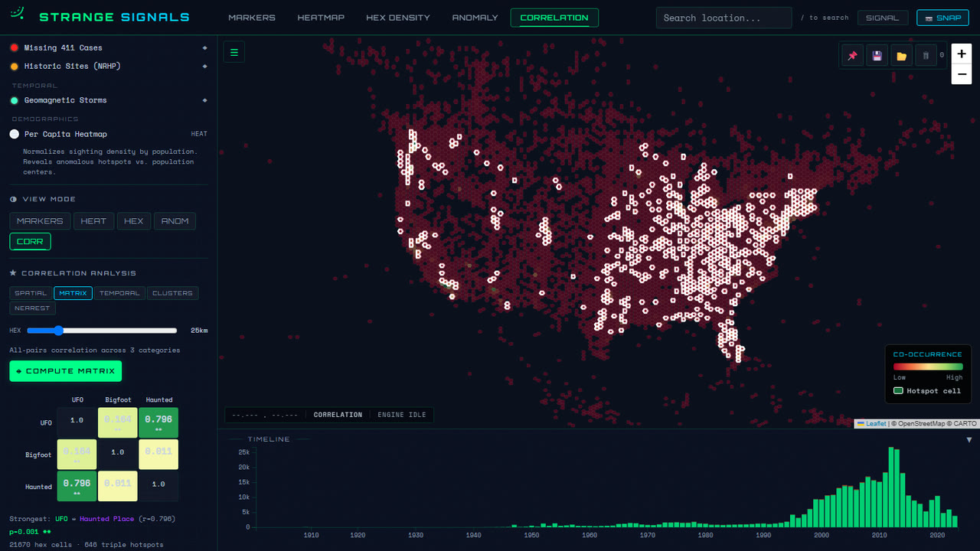The height and width of the screenshot is (551, 980).
Task: Set view mode to ANOM
Action: (175, 221)
